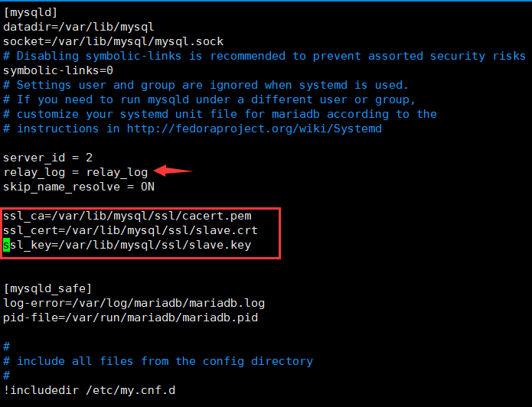This screenshot has width=532, height=407.
Task: Click the Disabling symbolic-links comment line
Action: point(265,56)
